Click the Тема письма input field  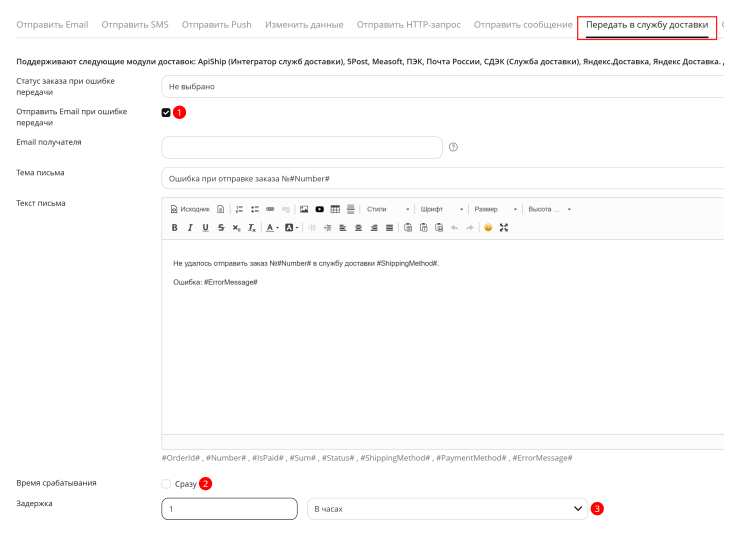[x=443, y=178]
